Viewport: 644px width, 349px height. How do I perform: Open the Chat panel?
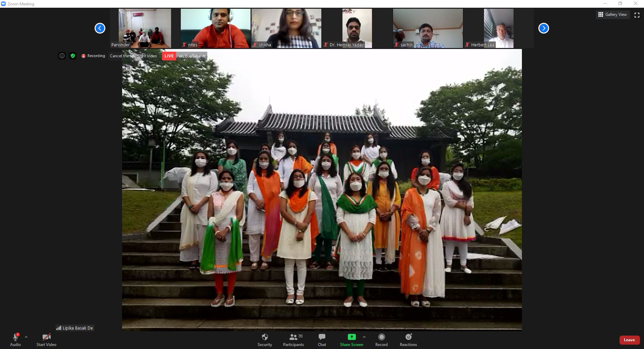pos(322,340)
